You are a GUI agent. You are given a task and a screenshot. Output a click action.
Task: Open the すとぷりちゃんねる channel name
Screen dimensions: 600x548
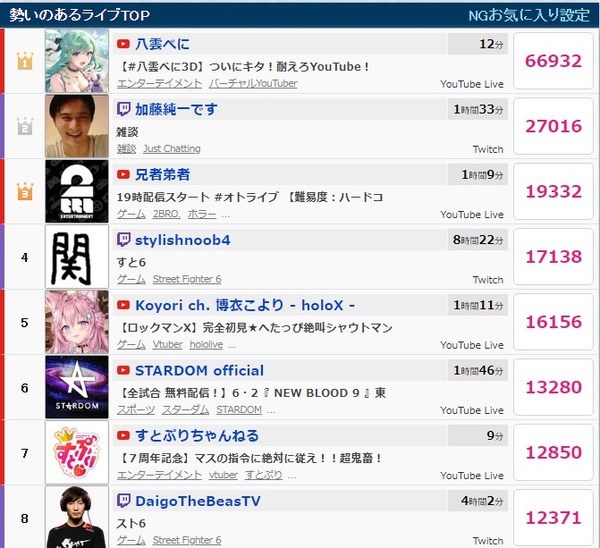click(197, 435)
